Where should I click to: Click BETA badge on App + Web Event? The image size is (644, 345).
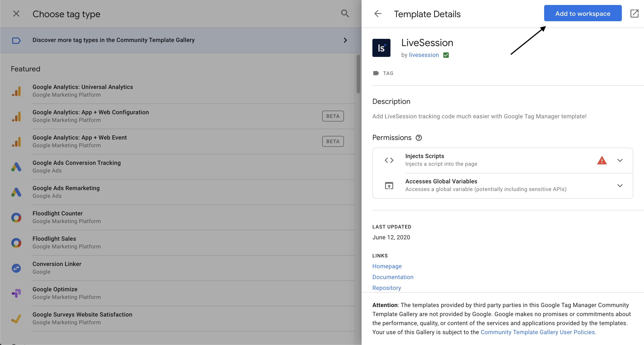click(x=333, y=141)
